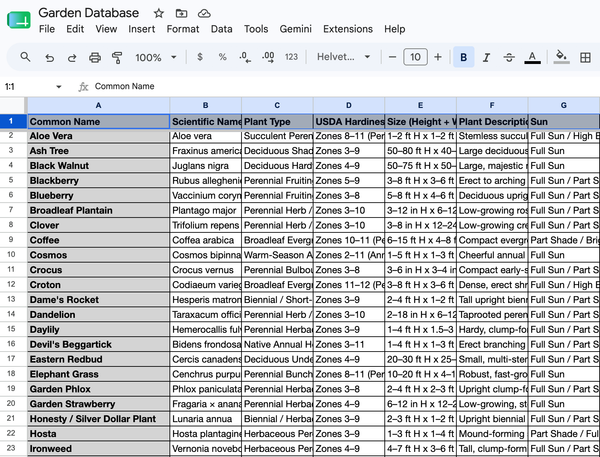The width and height of the screenshot is (600, 457).
Task: Open the File menu
Action: (47, 29)
